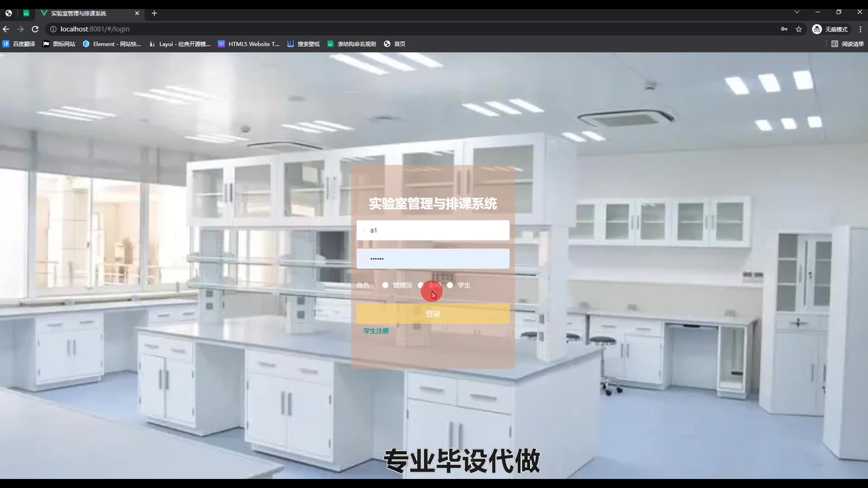Click the 登录 login button
This screenshot has width=868, height=488.
[x=433, y=314]
